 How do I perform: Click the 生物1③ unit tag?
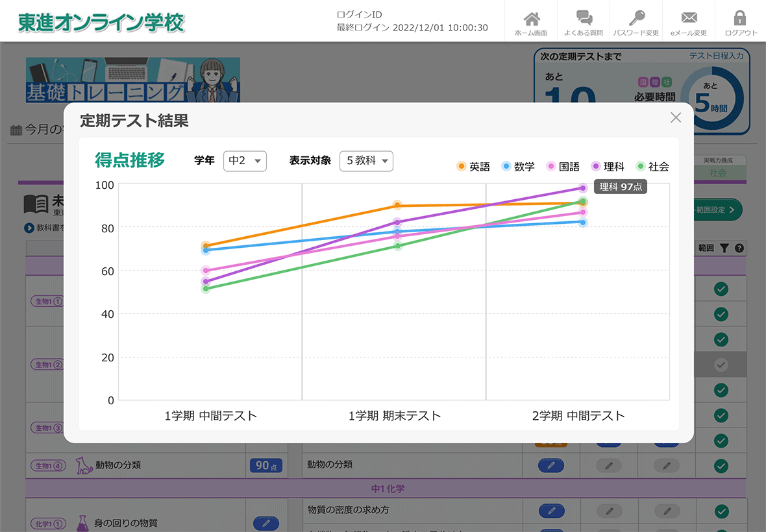(47, 428)
